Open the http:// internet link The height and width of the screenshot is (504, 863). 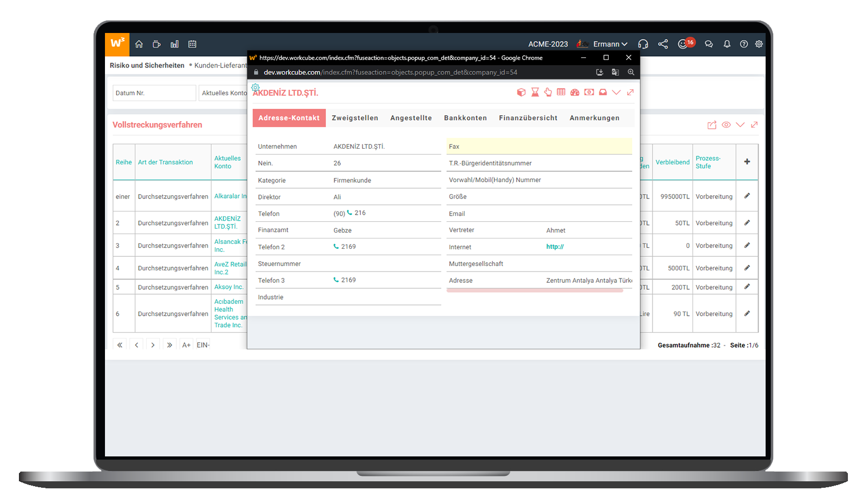[x=555, y=247]
